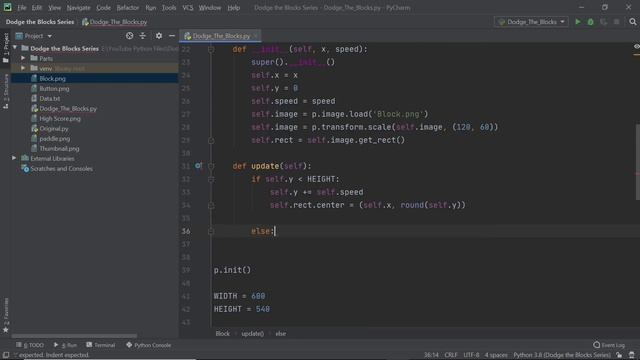Click Dodge_The_Blocks.py navigation bar breadcrumb
Screen dimensions: 640x360
pos(118,22)
